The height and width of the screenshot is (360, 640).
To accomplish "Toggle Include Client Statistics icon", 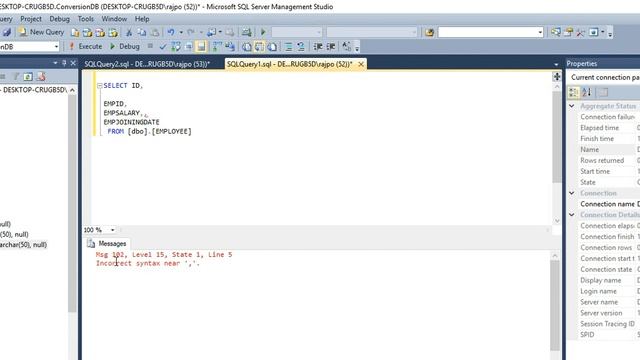I will 230,47.
